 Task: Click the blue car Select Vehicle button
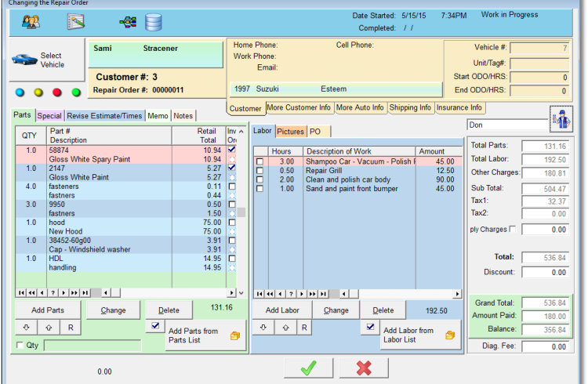click(46, 60)
